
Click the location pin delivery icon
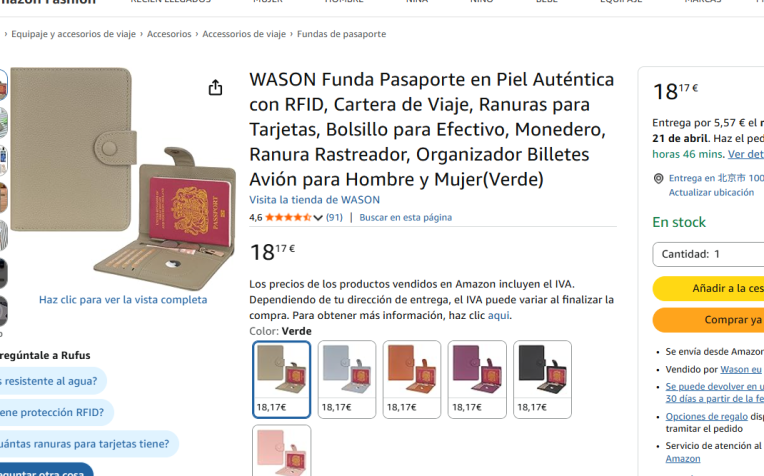point(658,178)
